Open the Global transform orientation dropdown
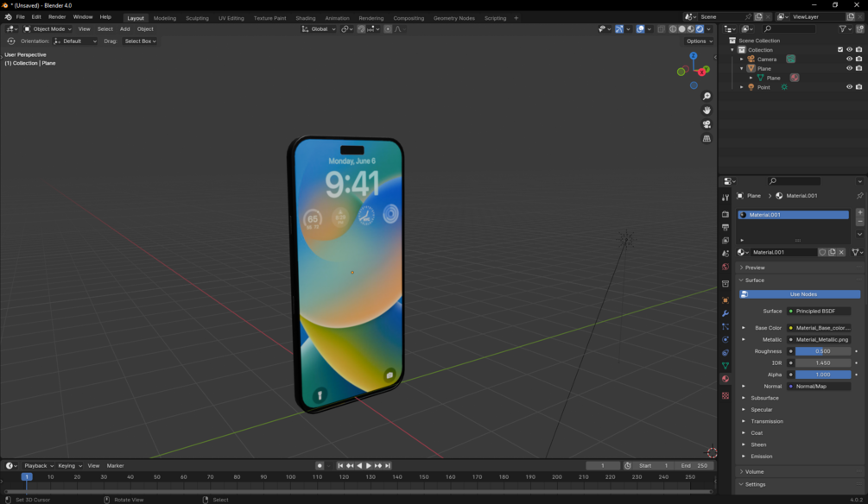868x504 pixels. pyautogui.click(x=319, y=28)
